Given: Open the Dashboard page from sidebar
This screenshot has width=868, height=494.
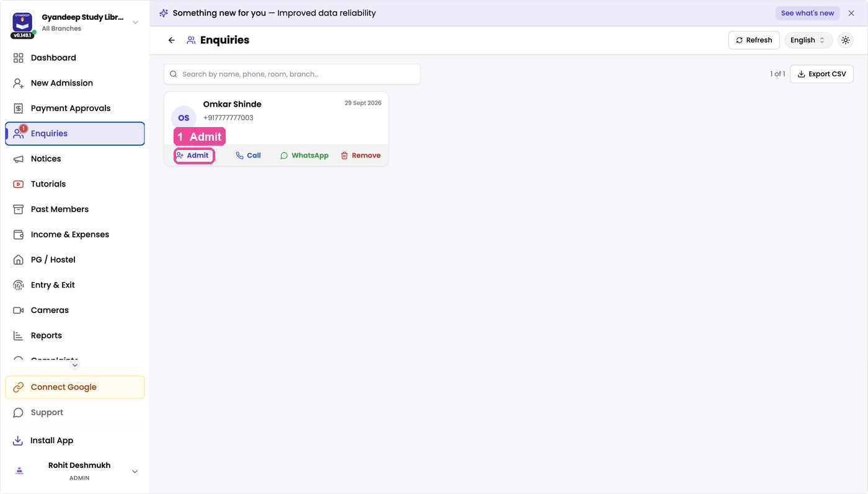Looking at the screenshot, I should tap(75, 58).
